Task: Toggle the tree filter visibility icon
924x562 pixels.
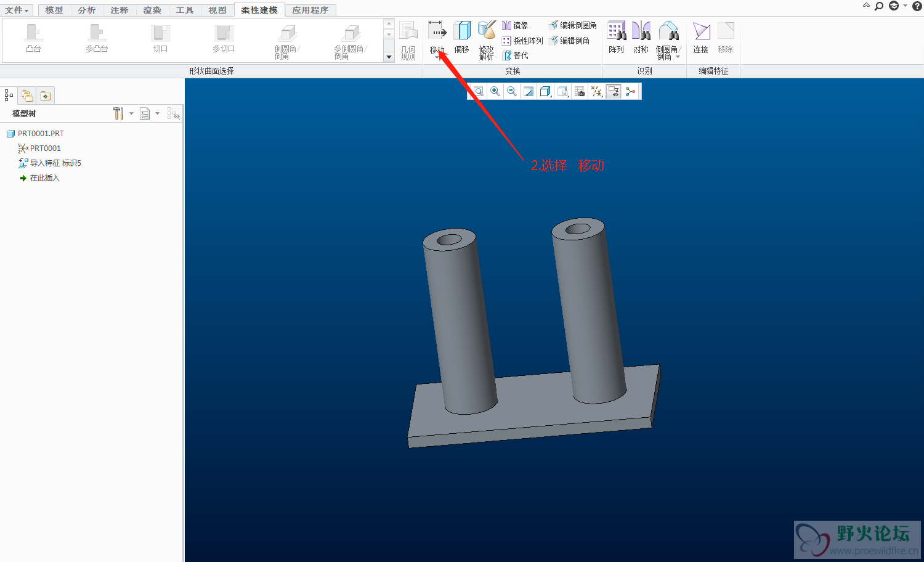Action: coord(174,113)
